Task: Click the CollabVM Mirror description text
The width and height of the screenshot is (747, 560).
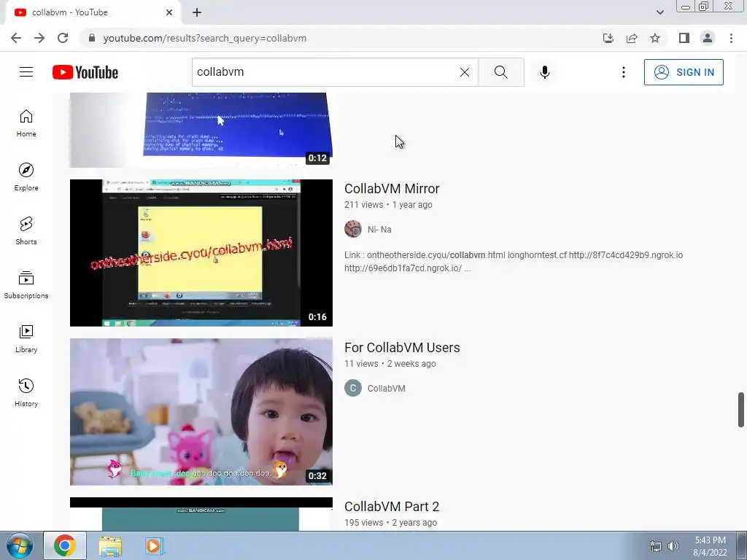Action: pyautogui.click(x=514, y=262)
